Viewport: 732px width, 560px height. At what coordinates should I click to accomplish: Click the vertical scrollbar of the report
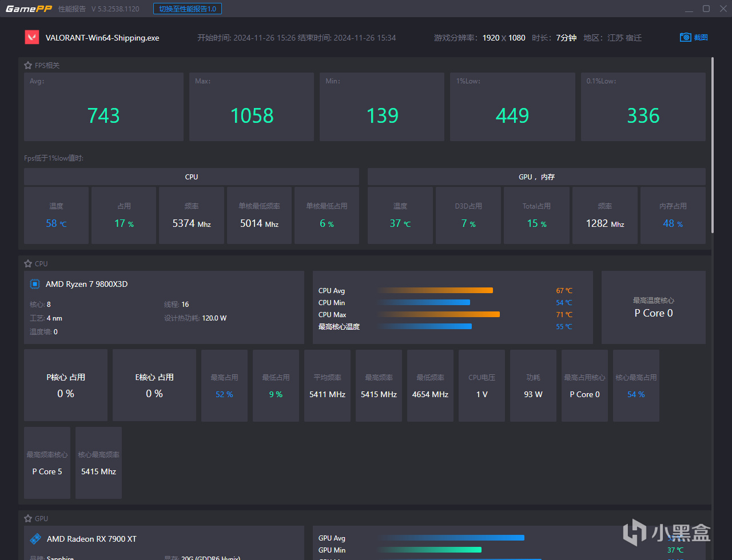coord(712,145)
